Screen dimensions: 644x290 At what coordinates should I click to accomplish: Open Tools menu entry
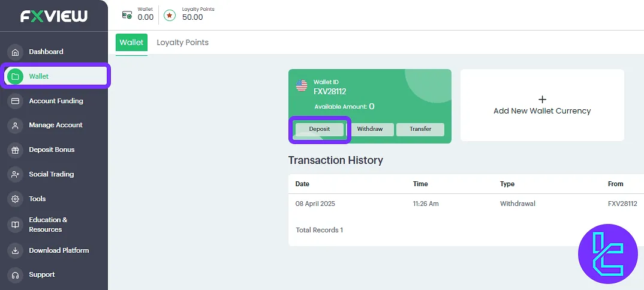pos(37,199)
